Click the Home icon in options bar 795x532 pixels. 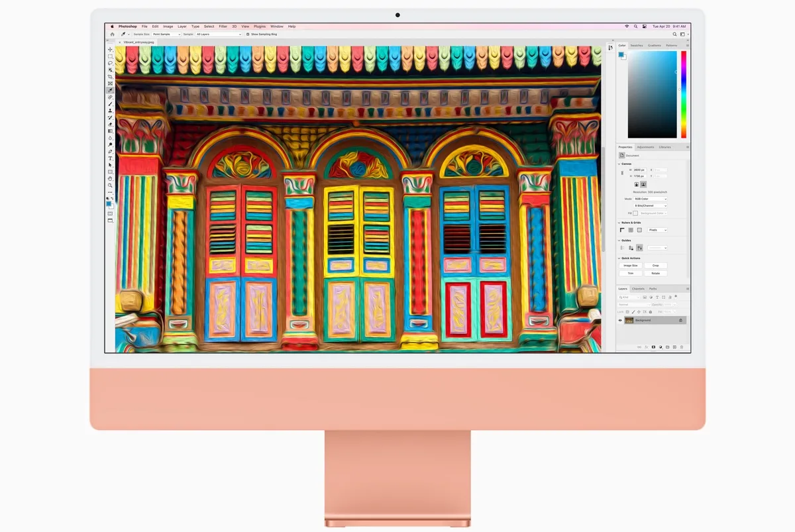pyautogui.click(x=112, y=34)
